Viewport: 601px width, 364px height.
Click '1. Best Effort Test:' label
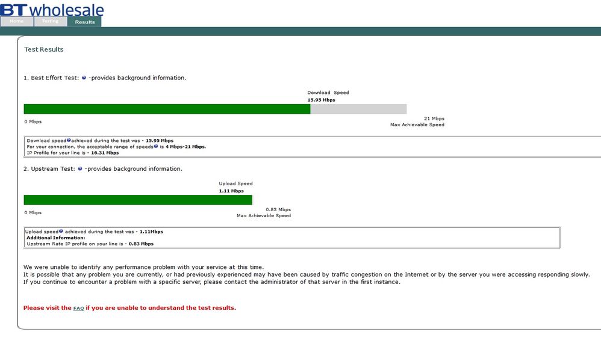(51, 78)
